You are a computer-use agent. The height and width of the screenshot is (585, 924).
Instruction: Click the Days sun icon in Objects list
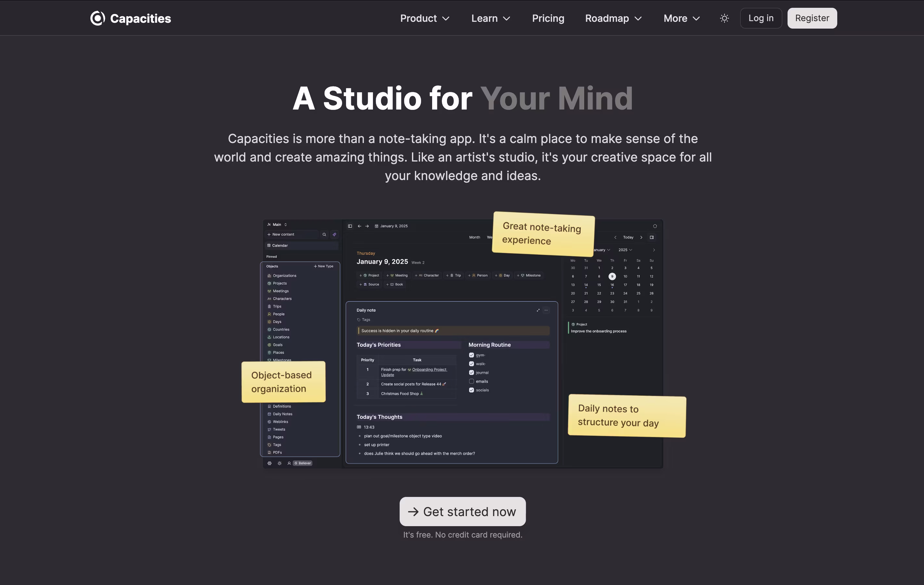click(x=269, y=322)
